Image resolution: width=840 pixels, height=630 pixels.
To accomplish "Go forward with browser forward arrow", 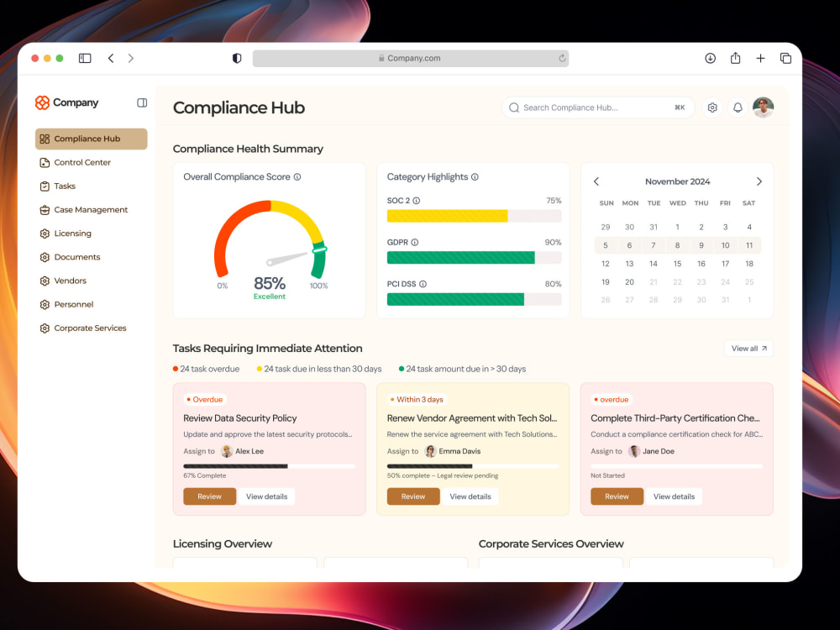I will click(x=131, y=58).
